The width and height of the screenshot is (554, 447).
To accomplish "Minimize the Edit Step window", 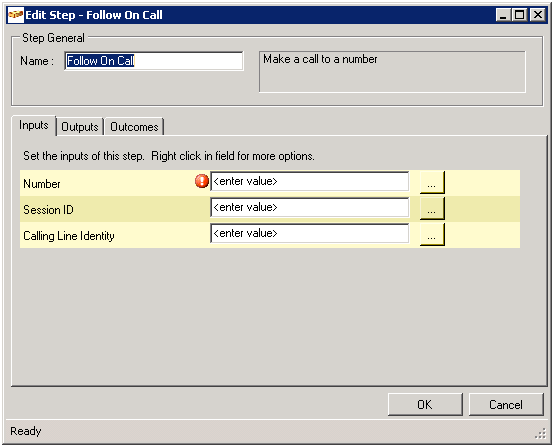I will 503,15.
